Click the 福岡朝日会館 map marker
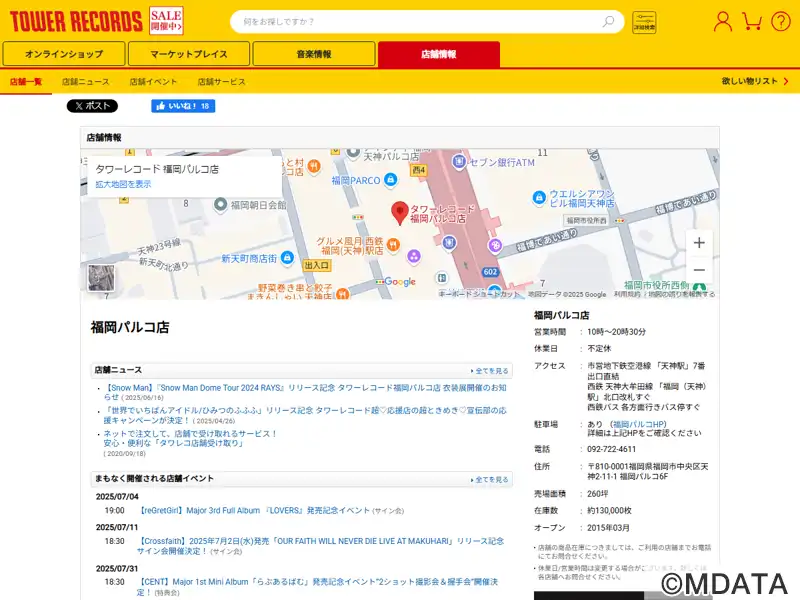800x600 pixels. click(x=220, y=205)
